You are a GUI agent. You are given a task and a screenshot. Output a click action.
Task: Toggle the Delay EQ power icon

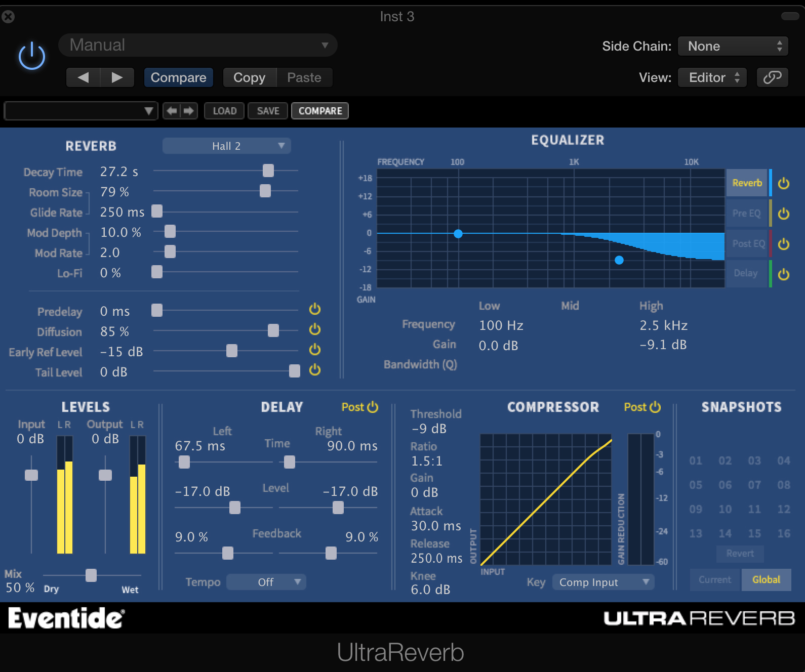click(x=784, y=274)
